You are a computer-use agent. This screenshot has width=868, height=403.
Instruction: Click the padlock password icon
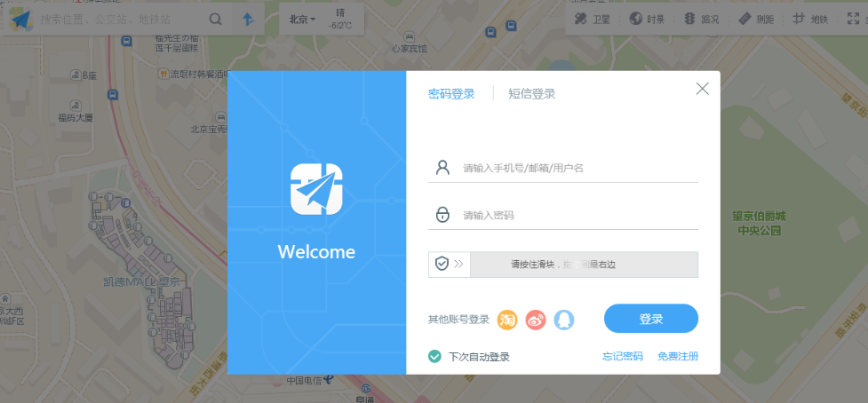pyautogui.click(x=442, y=215)
